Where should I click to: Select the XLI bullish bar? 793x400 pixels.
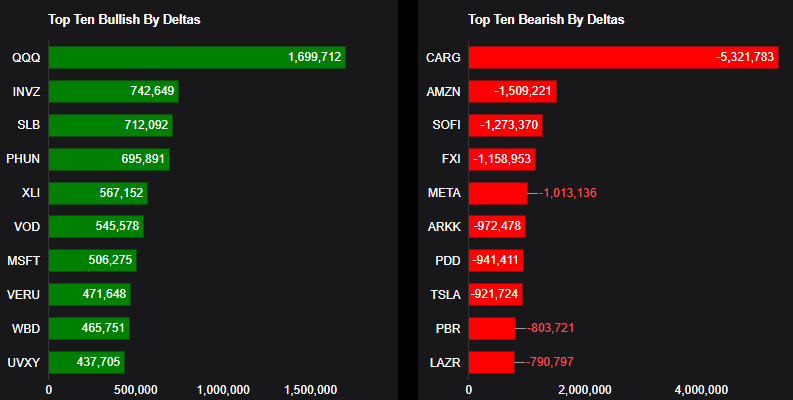click(98, 193)
